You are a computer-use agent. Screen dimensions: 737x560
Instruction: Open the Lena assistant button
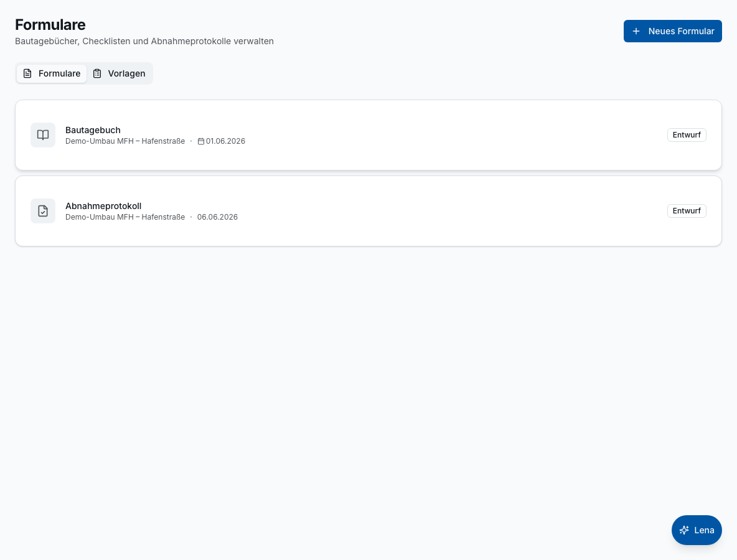[697, 530]
